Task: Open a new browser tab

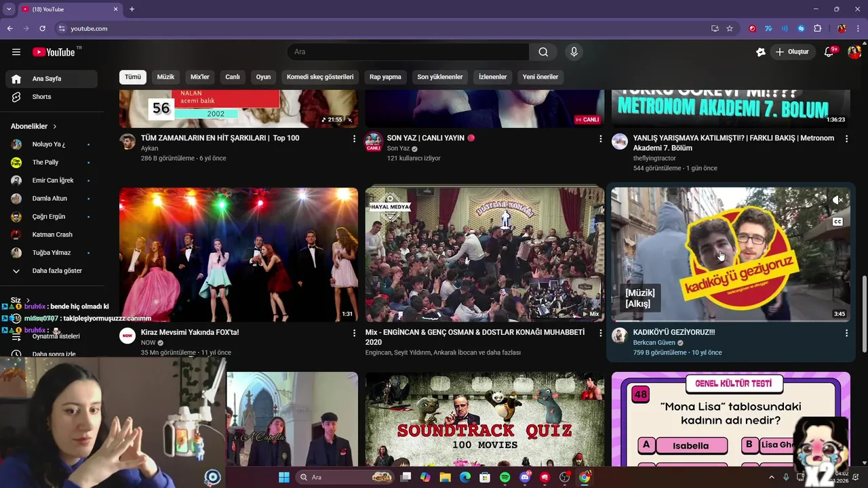Action: (132, 9)
